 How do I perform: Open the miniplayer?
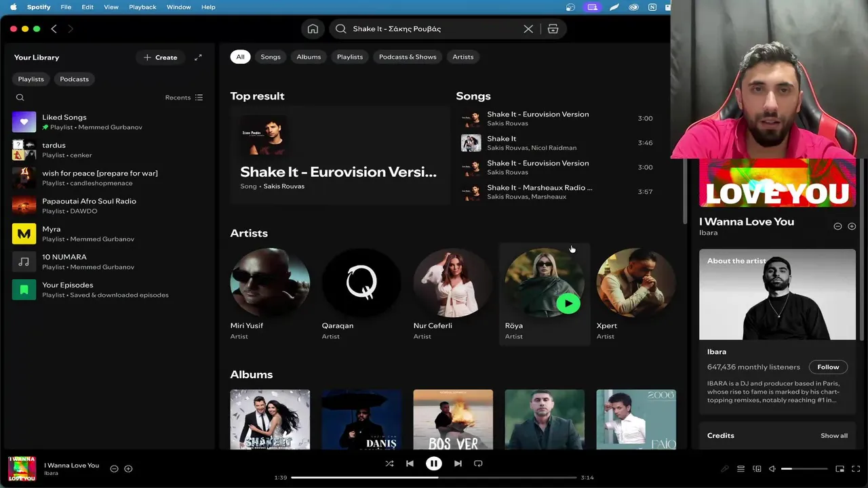click(840, 469)
